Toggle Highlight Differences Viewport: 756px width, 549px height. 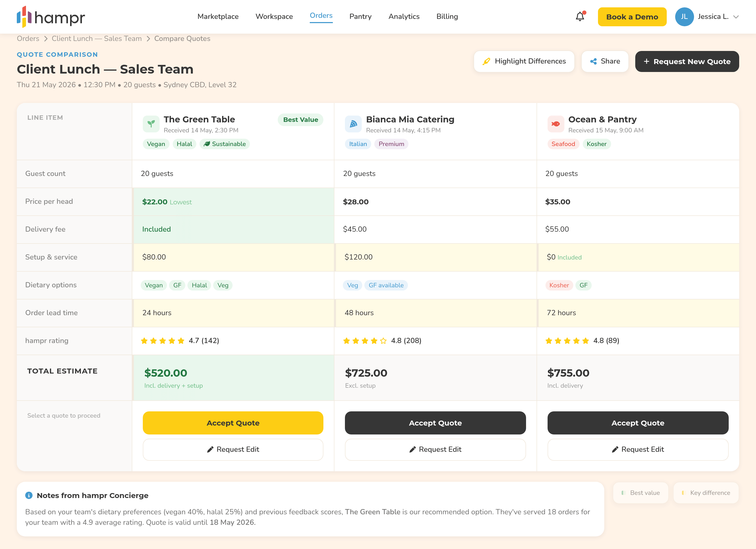pyautogui.click(x=524, y=61)
